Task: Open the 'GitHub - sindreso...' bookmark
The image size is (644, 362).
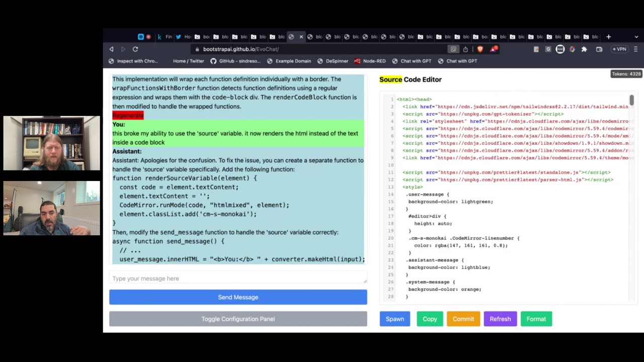Action: (x=235, y=61)
